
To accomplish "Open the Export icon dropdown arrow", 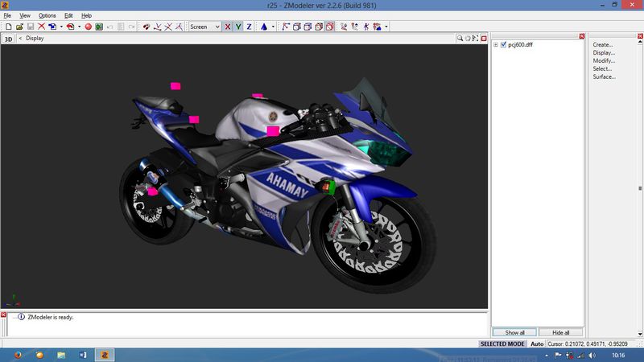I will 79,27.
